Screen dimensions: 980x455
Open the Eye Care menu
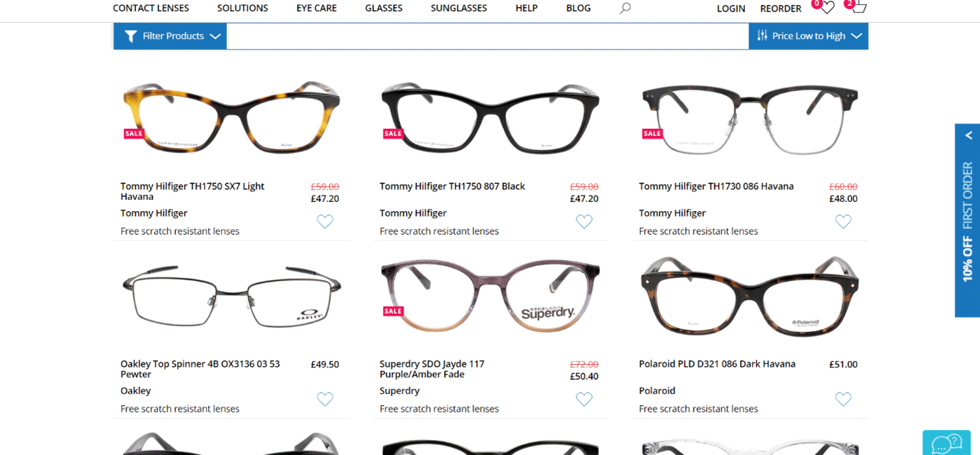(317, 9)
